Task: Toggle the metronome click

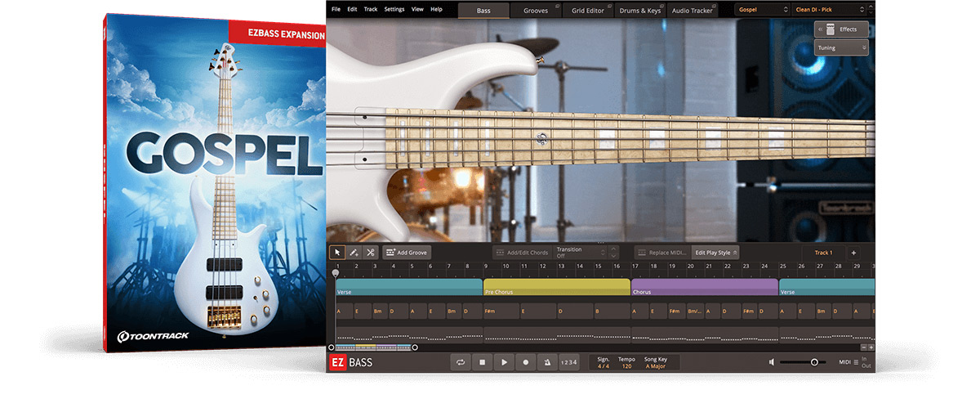Action: (x=546, y=362)
